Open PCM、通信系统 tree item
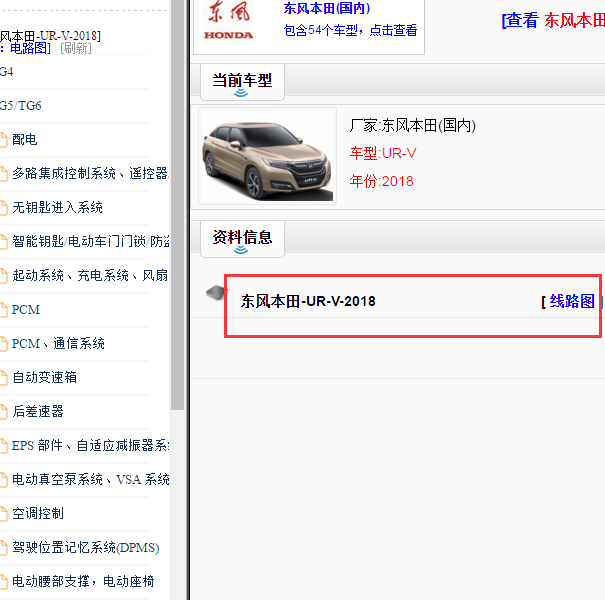The height and width of the screenshot is (600, 605). [x=58, y=343]
